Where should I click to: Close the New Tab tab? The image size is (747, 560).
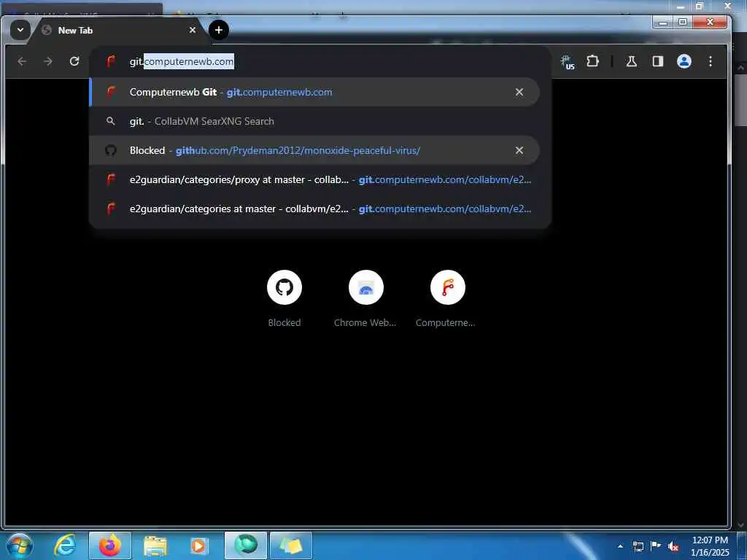[x=193, y=30]
